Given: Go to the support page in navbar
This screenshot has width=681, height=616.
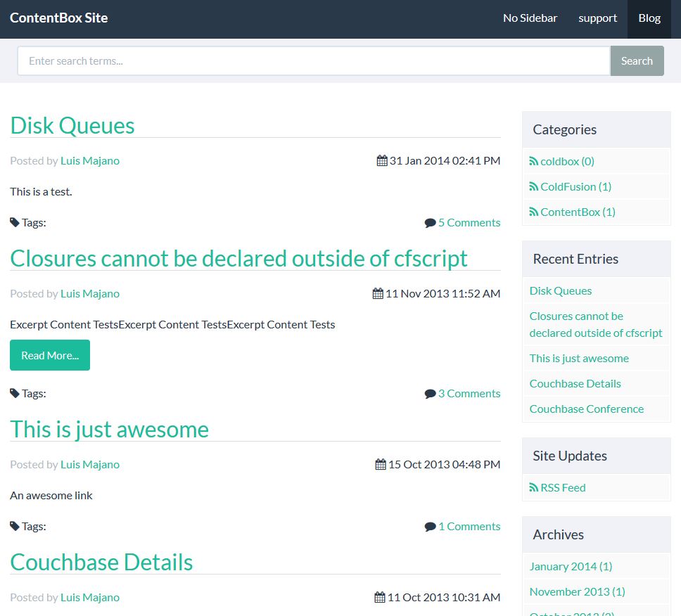Looking at the screenshot, I should coord(597,18).
